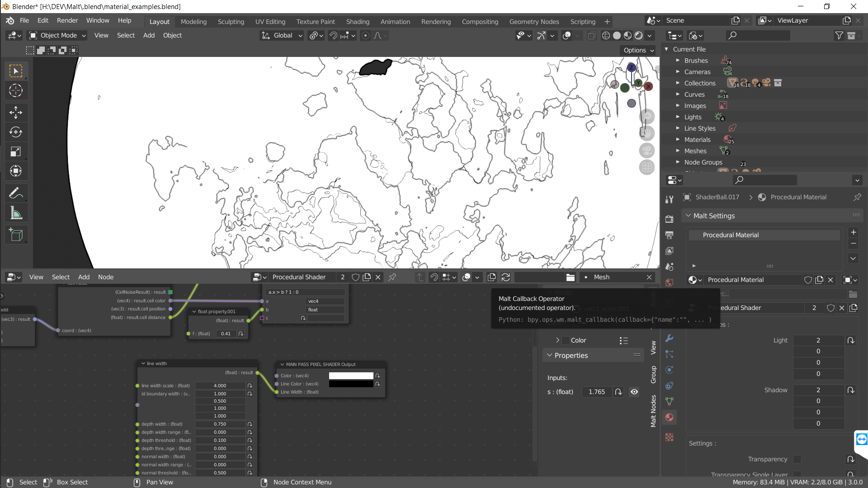Screen dimensions: 868x488
Task: Open the Texture Properties tab
Action: (x=669, y=437)
